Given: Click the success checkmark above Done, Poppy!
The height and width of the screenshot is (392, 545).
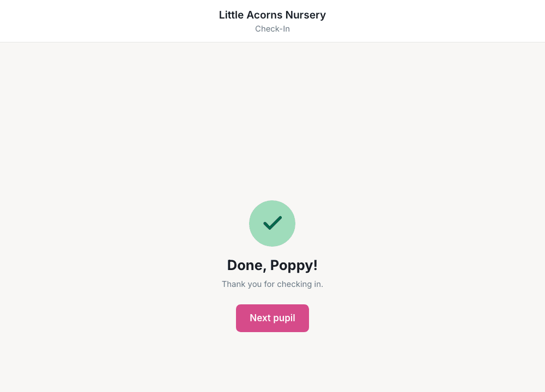Looking at the screenshot, I should (x=272, y=223).
